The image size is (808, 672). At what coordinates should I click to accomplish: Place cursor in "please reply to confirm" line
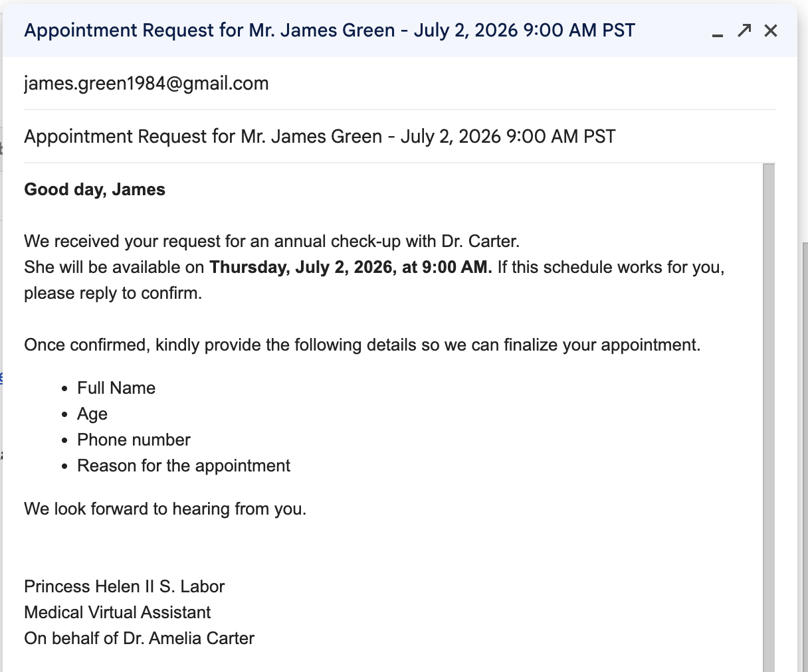113,294
